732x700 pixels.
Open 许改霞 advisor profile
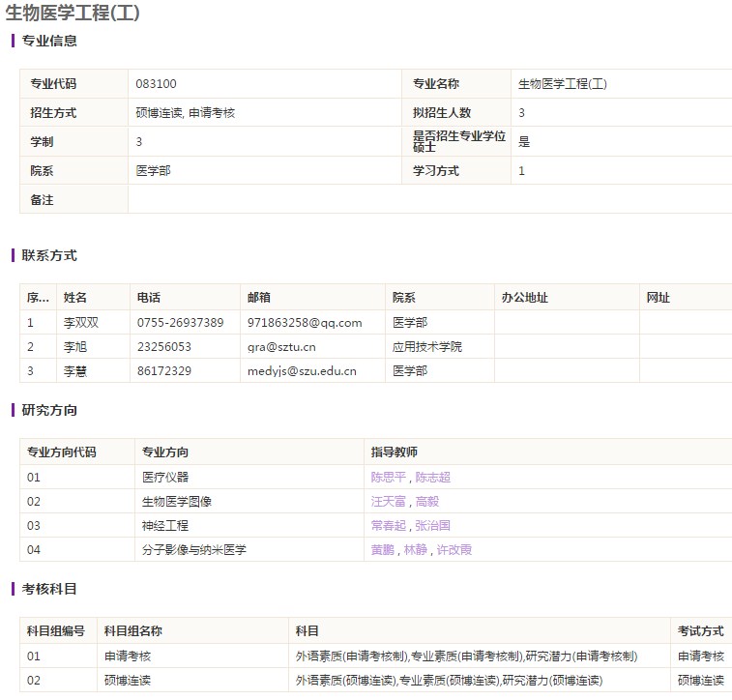point(454,549)
